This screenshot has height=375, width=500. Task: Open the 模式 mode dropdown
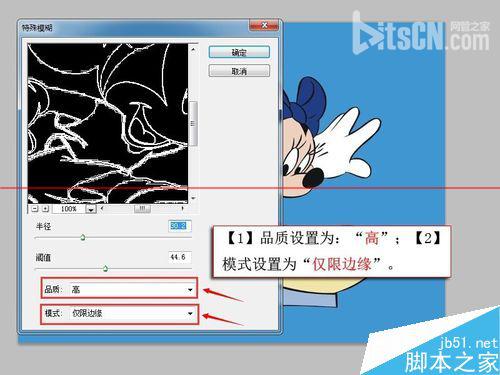click(x=133, y=313)
